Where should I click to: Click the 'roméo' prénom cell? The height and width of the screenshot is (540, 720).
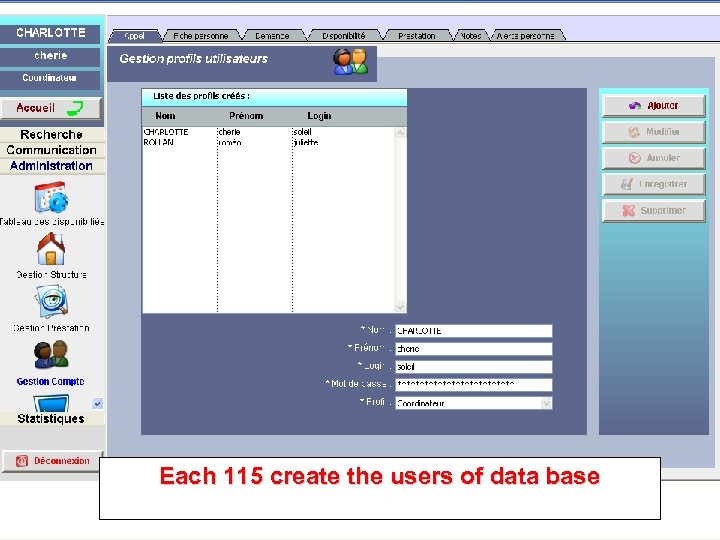point(230,142)
